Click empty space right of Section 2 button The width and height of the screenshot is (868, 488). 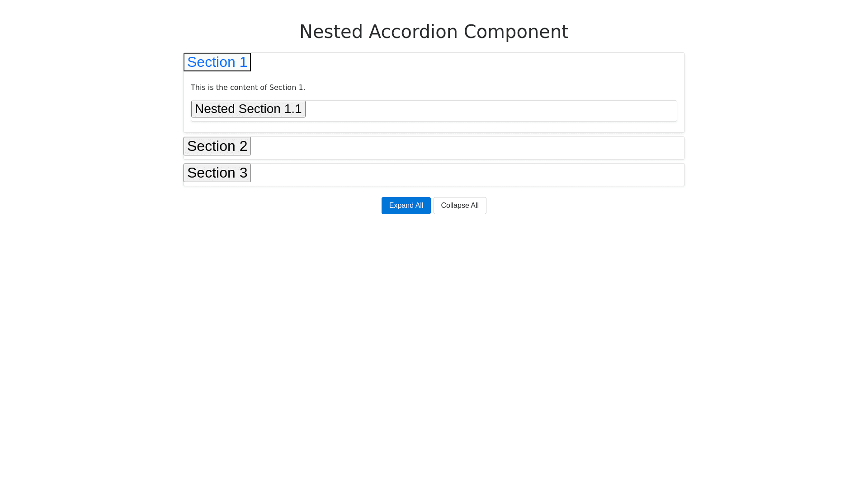pos(466,147)
